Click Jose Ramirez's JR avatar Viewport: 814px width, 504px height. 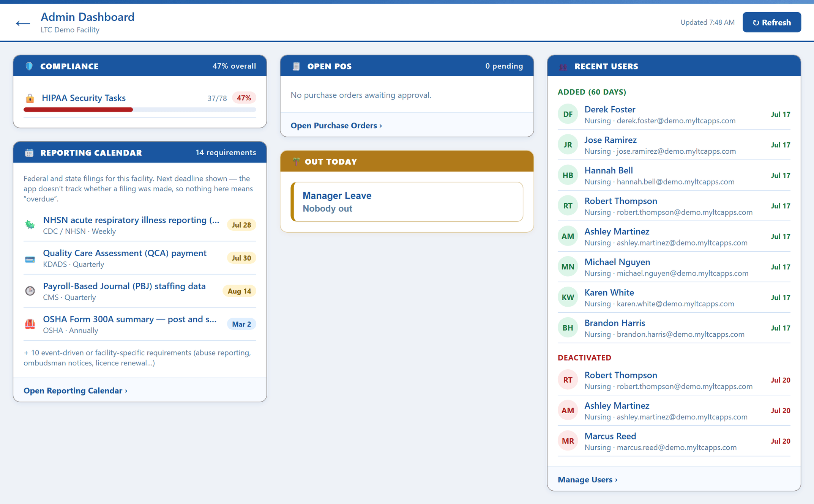568,145
